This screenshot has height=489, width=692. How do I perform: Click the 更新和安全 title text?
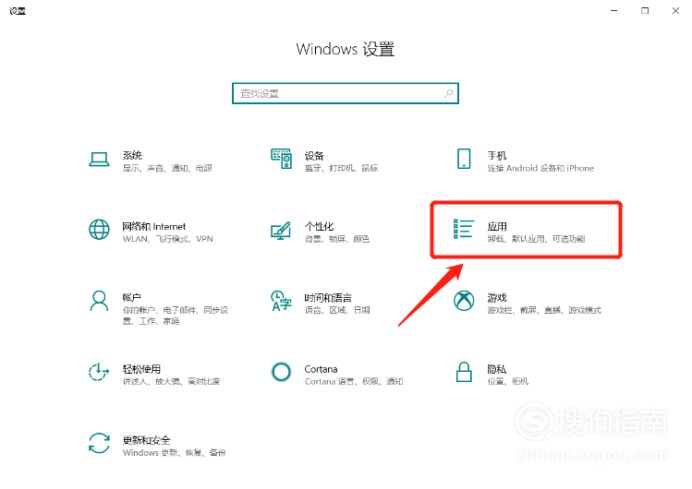(147, 440)
